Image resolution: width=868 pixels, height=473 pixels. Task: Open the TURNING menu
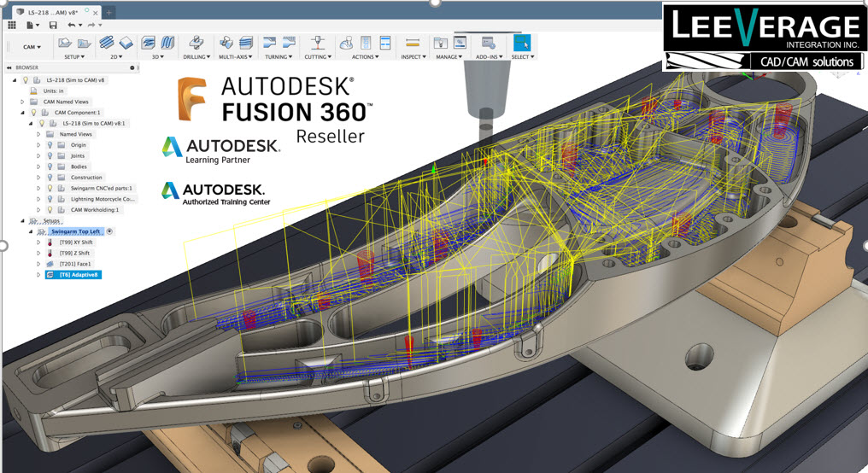tap(279, 56)
